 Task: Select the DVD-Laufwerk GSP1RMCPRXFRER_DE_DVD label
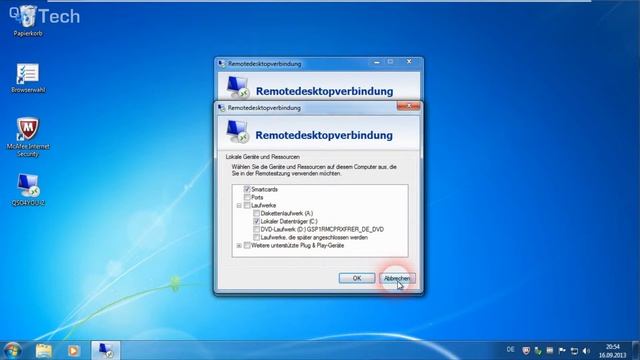322,229
